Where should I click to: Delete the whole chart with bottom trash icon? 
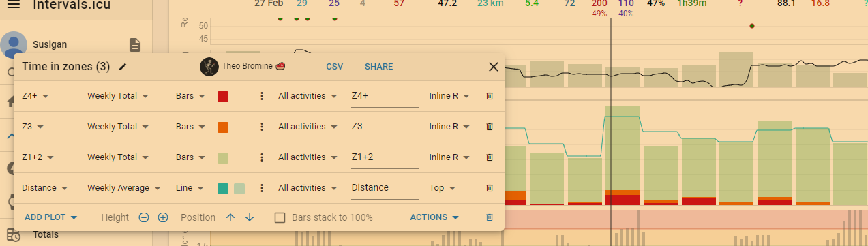point(489,217)
